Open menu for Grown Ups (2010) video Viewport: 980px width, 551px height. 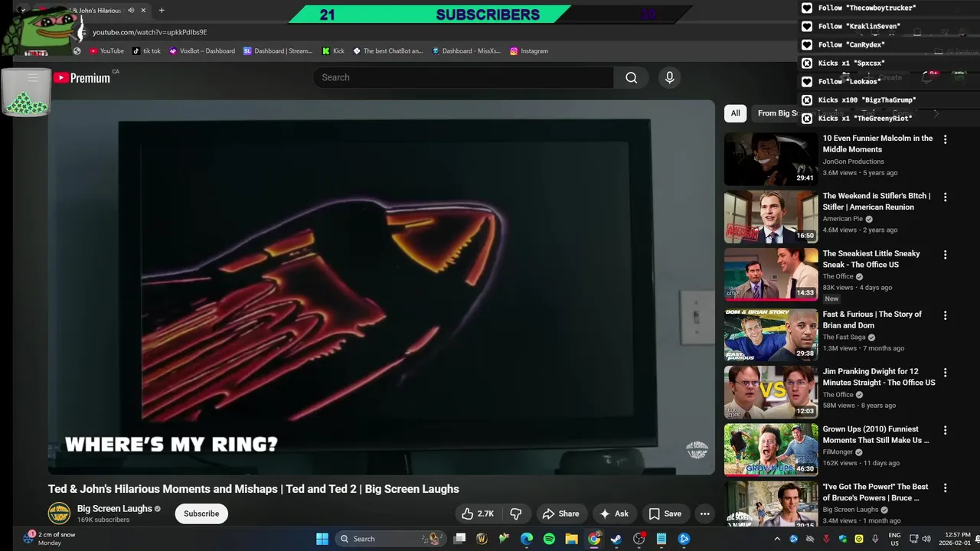pyautogui.click(x=945, y=430)
